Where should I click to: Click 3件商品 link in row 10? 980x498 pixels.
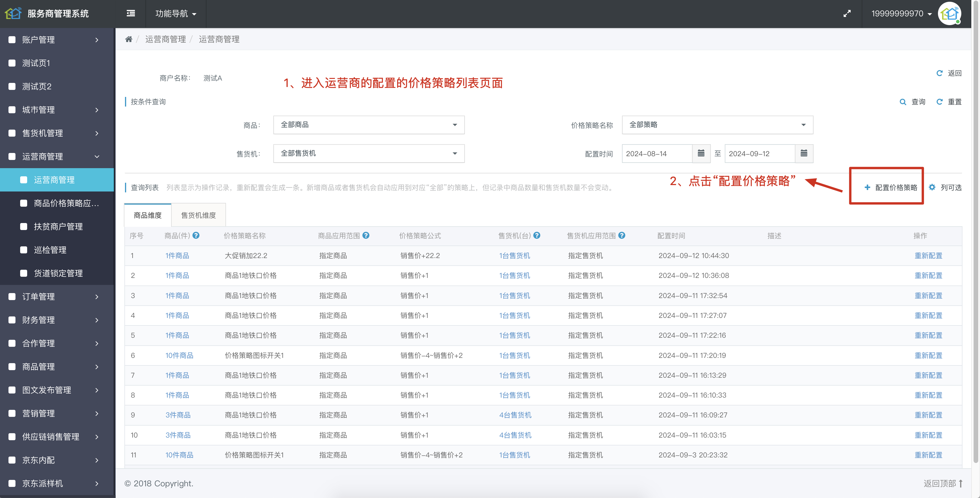(178, 435)
